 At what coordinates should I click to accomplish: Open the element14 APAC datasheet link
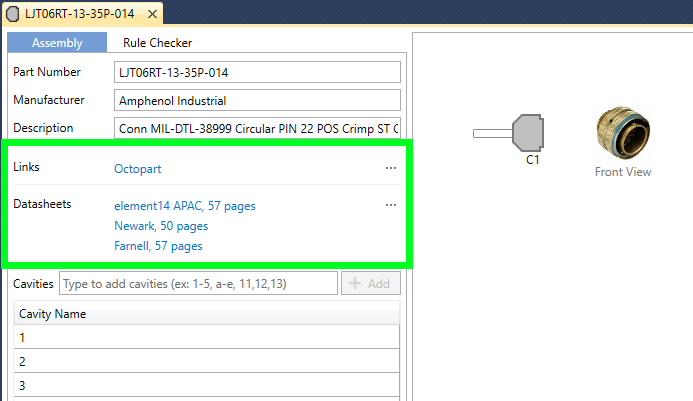(185, 206)
